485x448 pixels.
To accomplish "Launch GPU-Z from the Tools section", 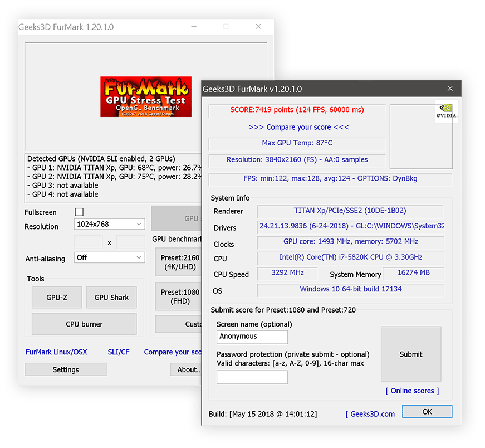I will click(x=56, y=297).
